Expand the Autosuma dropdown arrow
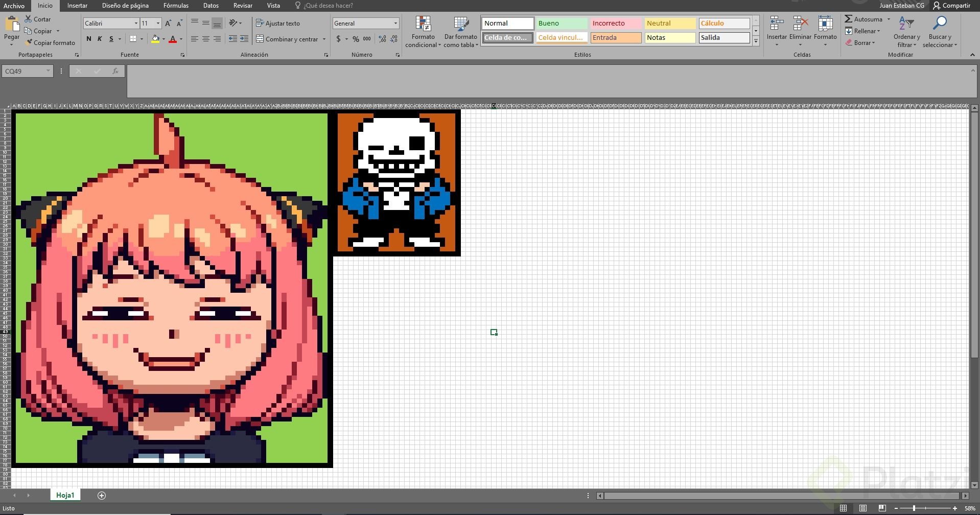980x515 pixels. point(889,19)
